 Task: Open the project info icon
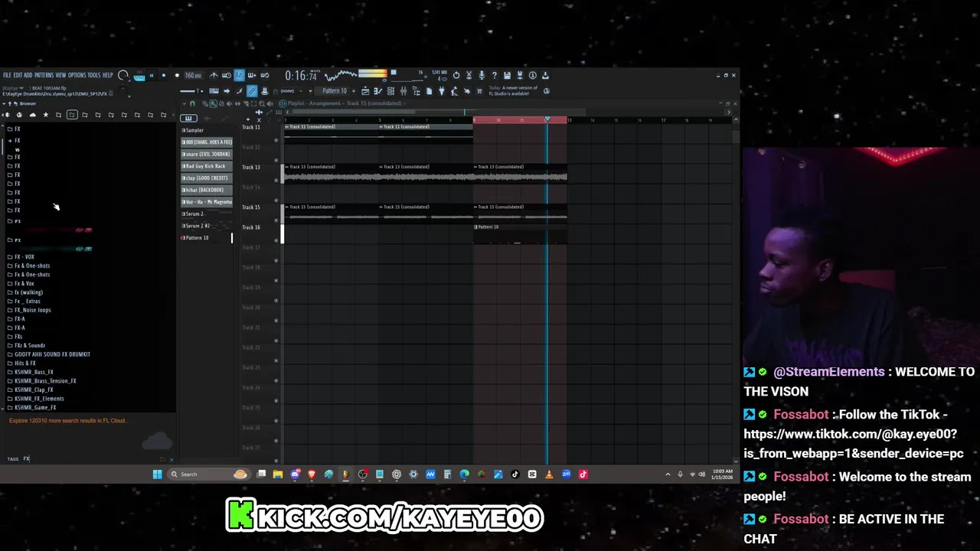pos(533,75)
